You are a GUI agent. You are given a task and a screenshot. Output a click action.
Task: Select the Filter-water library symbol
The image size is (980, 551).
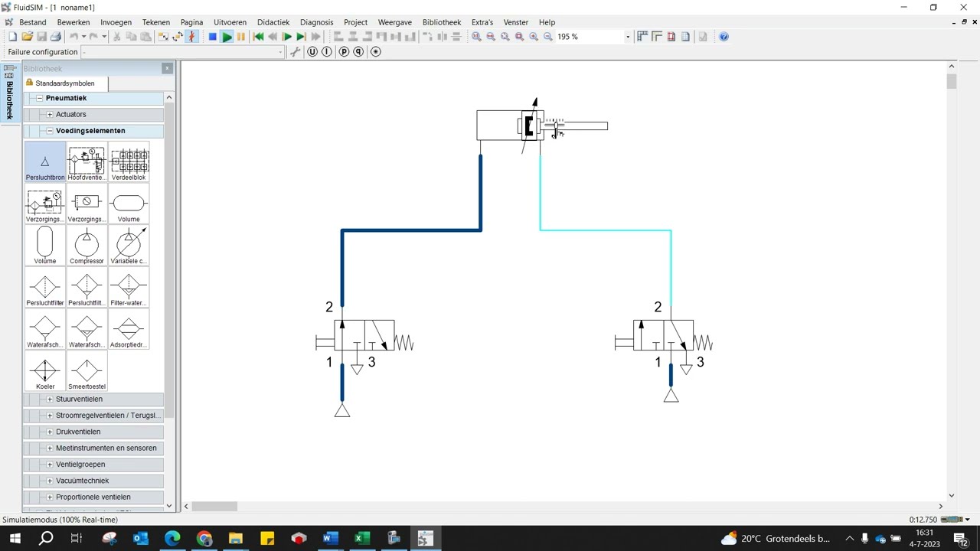pyautogui.click(x=129, y=288)
